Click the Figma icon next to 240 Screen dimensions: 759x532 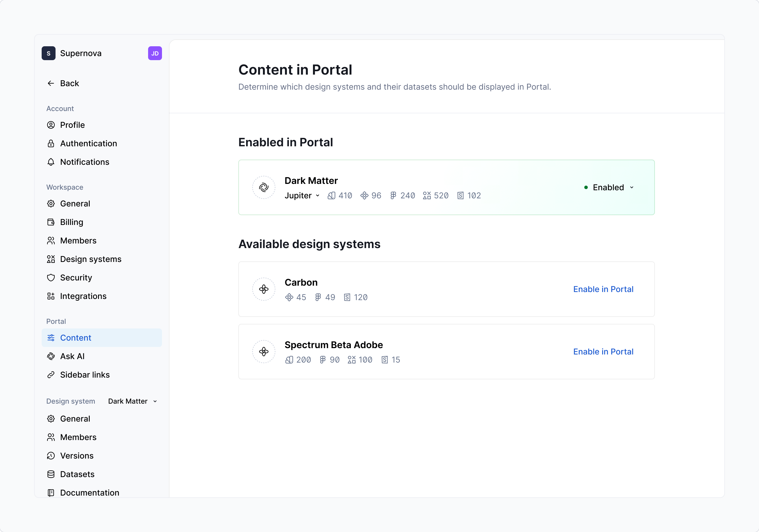393,196
